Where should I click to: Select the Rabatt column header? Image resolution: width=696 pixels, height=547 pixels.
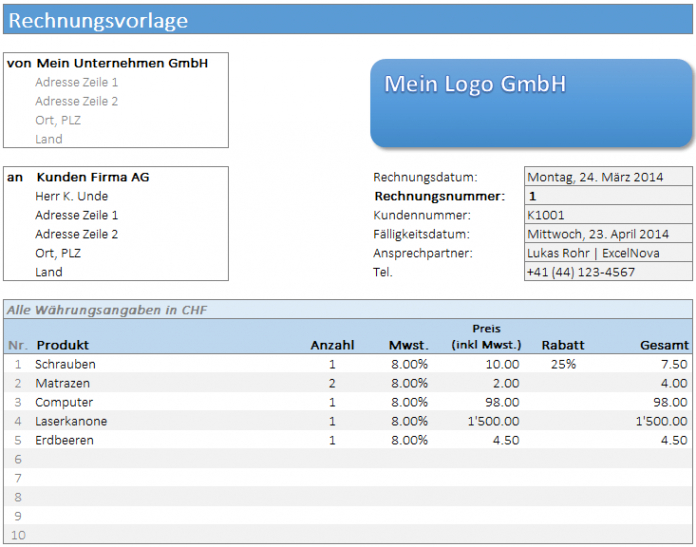click(563, 345)
